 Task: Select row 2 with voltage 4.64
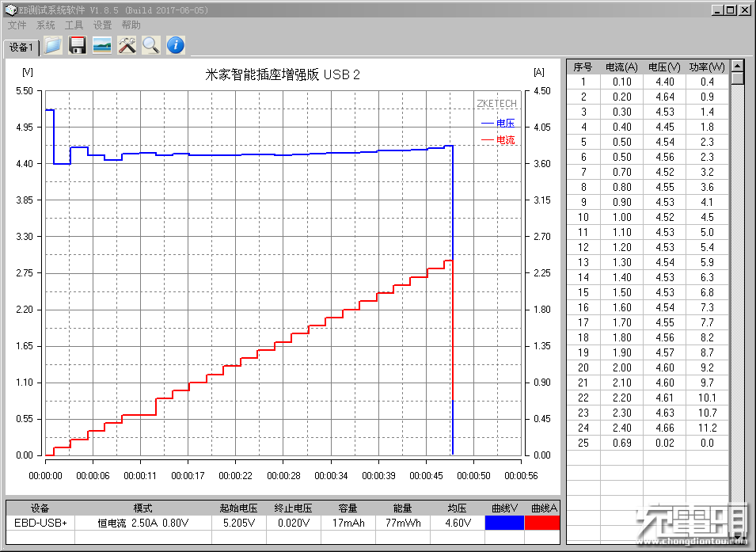(x=648, y=97)
